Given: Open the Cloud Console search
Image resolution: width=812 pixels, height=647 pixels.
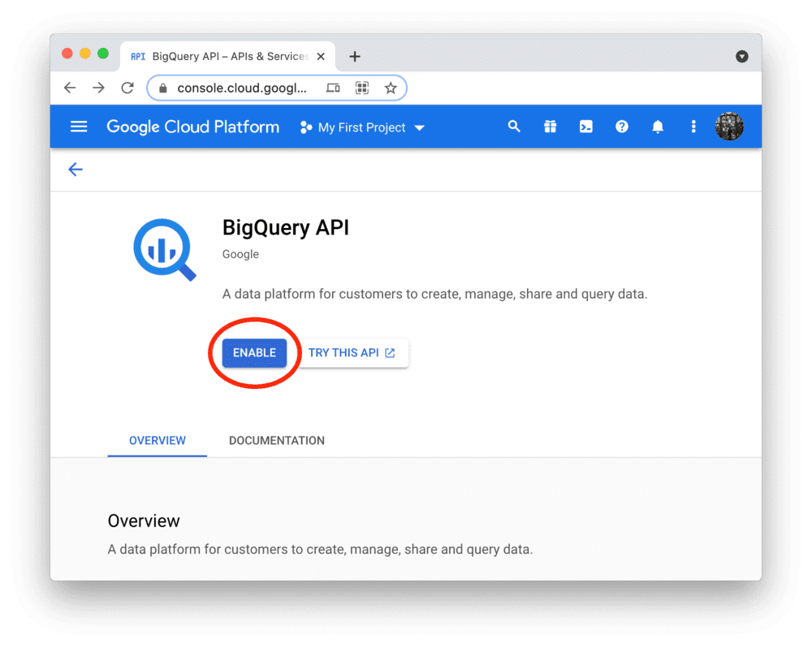Looking at the screenshot, I should 514,127.
